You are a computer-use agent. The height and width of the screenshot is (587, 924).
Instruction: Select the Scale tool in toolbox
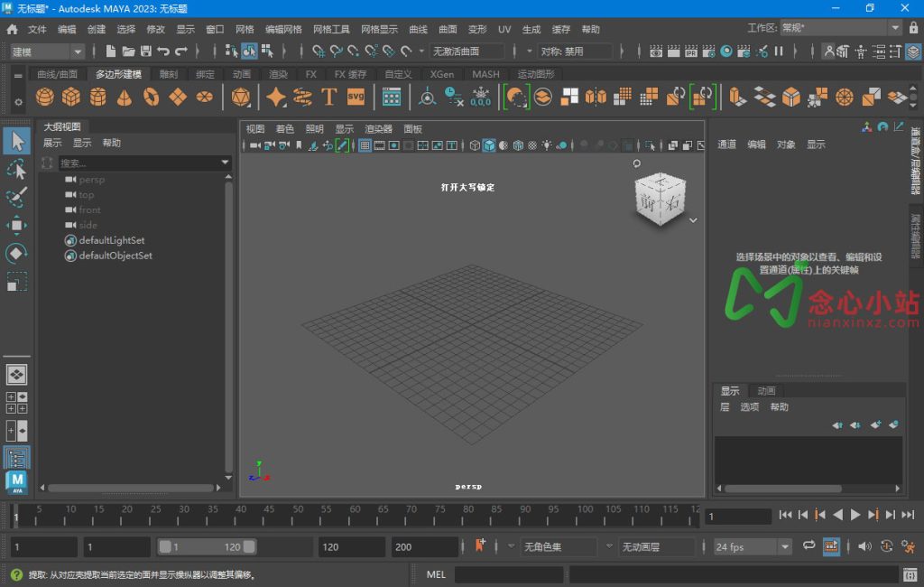tap(17, 282)
